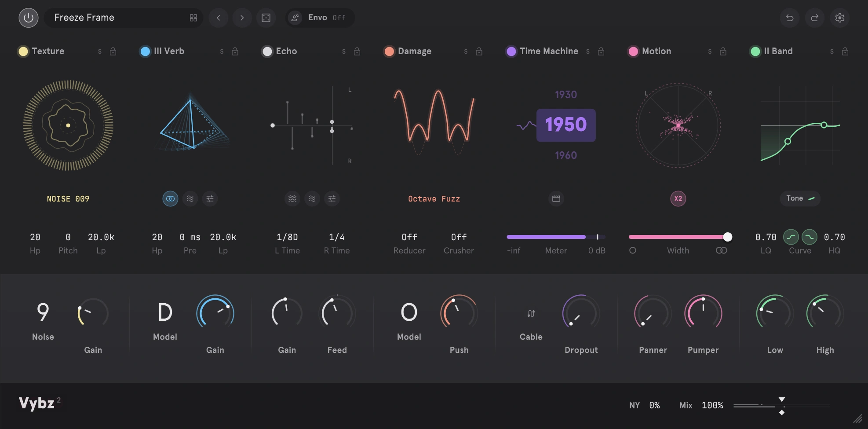Open the Tone dropdown in II Band

(x=800, y=198)
